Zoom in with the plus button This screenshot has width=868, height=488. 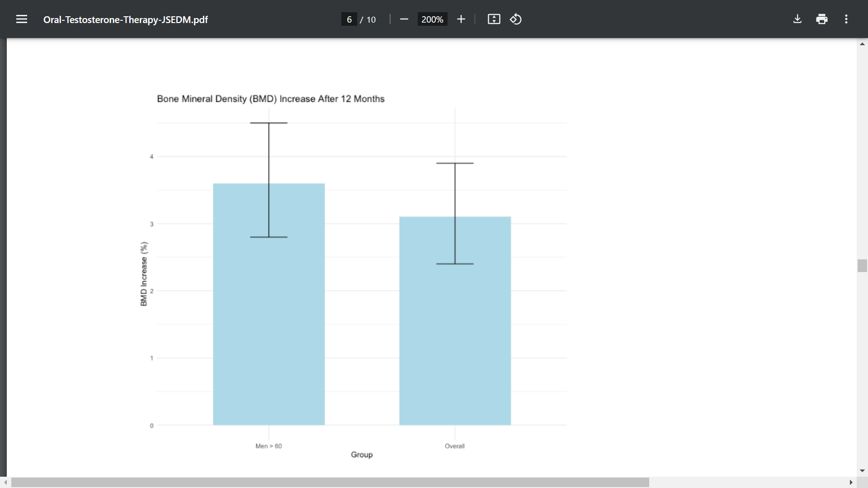click(x=461, y=19)
